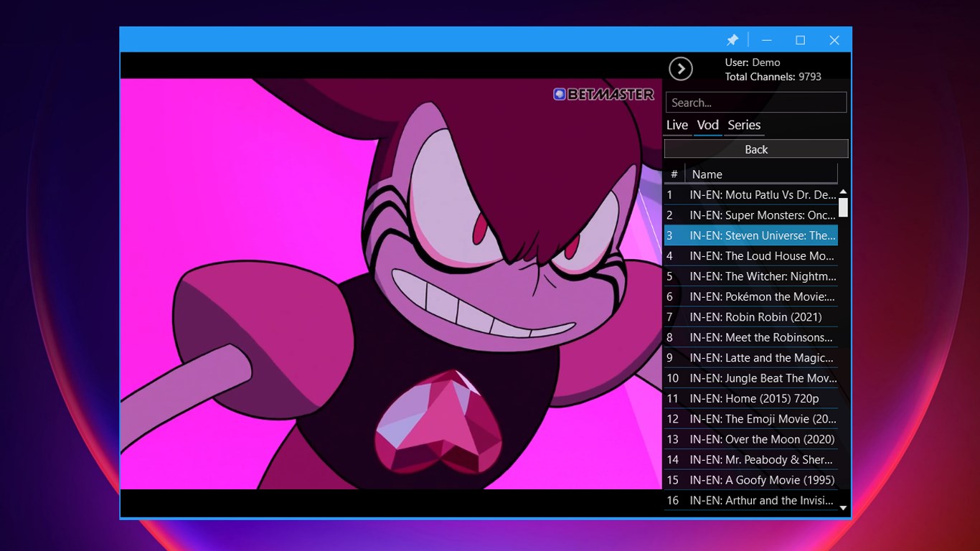Image resolution: width=980 pixels, height=551 pixels.
Task: Click inside the Search field
Action: (755, 102)
